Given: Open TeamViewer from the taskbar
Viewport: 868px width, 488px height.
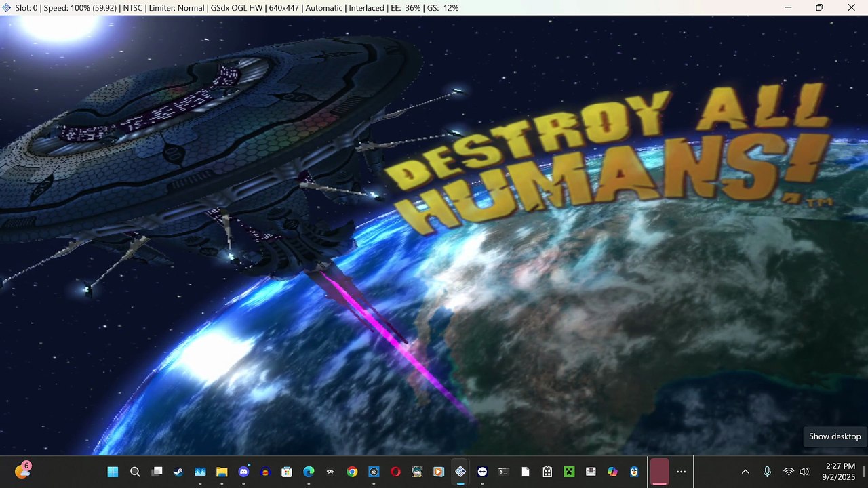Looking at the screenshot, I should (482, 472).
